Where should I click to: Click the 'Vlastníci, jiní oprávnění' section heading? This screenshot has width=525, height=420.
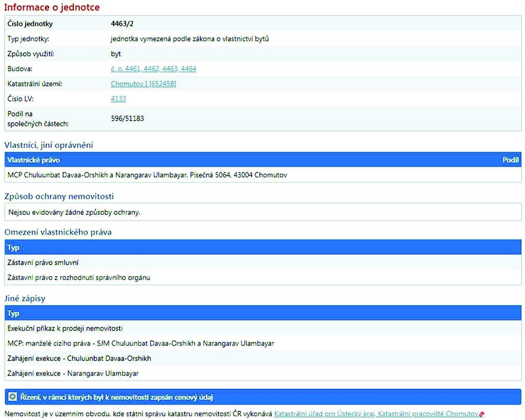coord(49,145)
